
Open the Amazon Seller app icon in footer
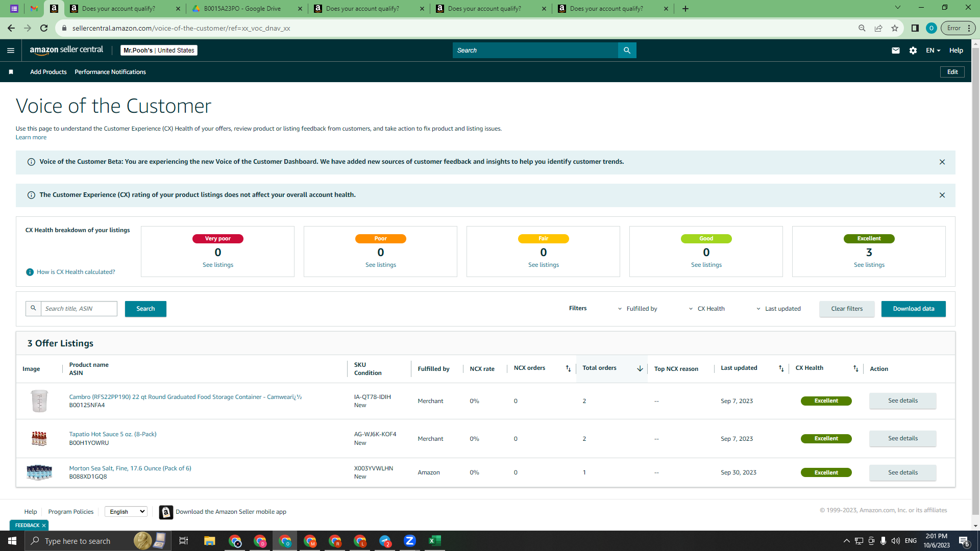pyautogui.click(x=166, y=512)
